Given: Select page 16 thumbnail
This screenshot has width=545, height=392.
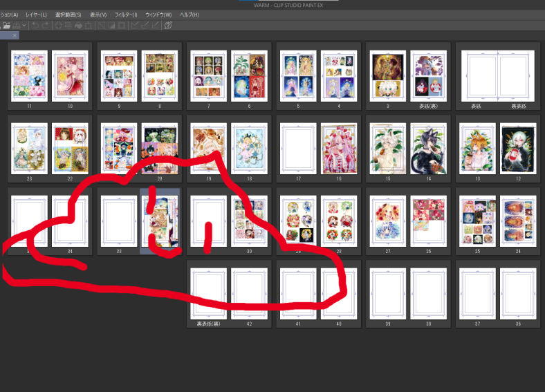Looking at the screenshot, I should coord(339,149).
